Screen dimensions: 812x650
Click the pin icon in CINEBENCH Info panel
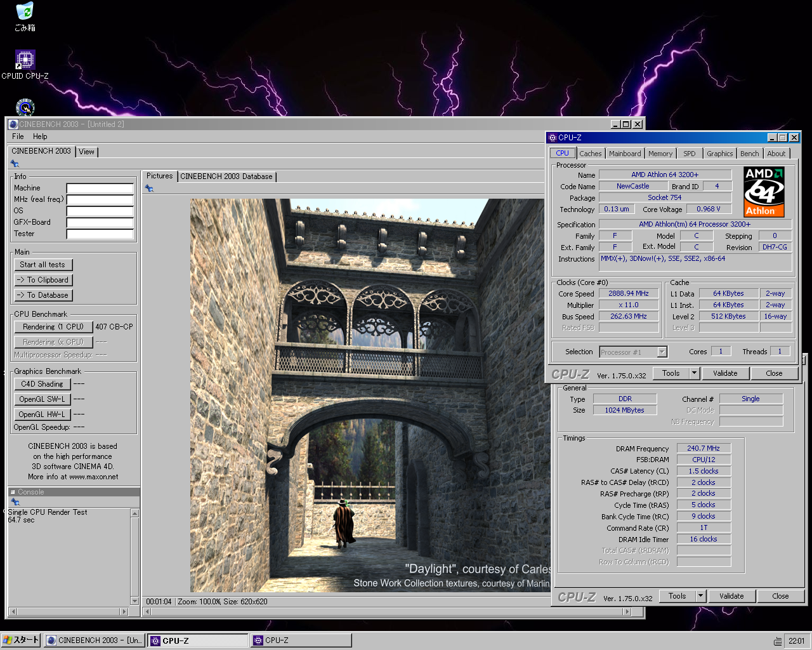[15, 164]
